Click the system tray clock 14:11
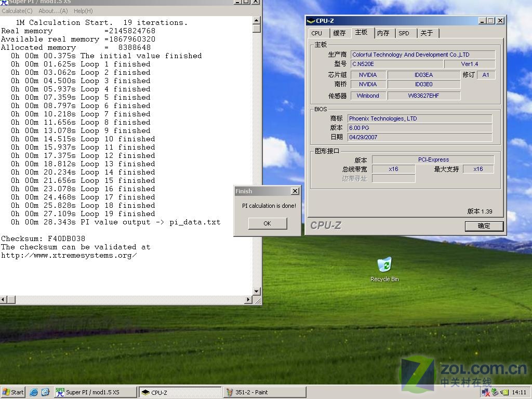The height and width of the screenshot is (399, 532). click(519, 392)
